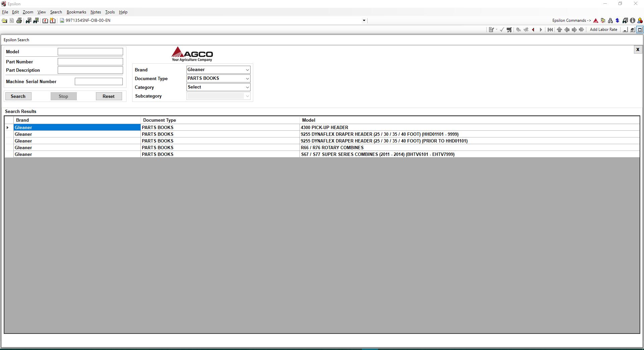Screen dimensions: 644x350
Task: Click the jump-to-first-page icon
Action: (550, 30)
